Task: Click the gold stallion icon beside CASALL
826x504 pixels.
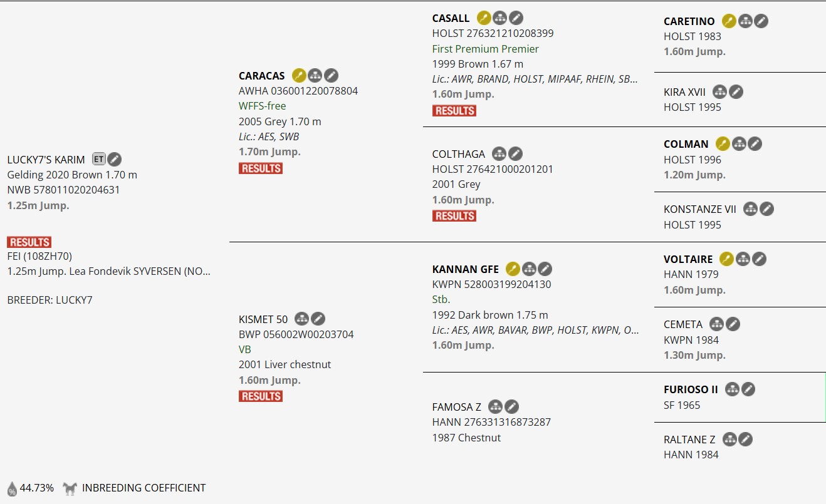Action: tap(484, 18)
